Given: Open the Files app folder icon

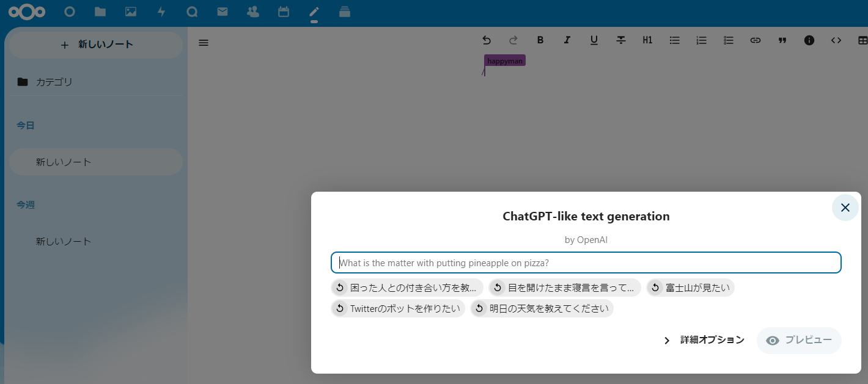Looking at the screenshot, I should (100, 12).
